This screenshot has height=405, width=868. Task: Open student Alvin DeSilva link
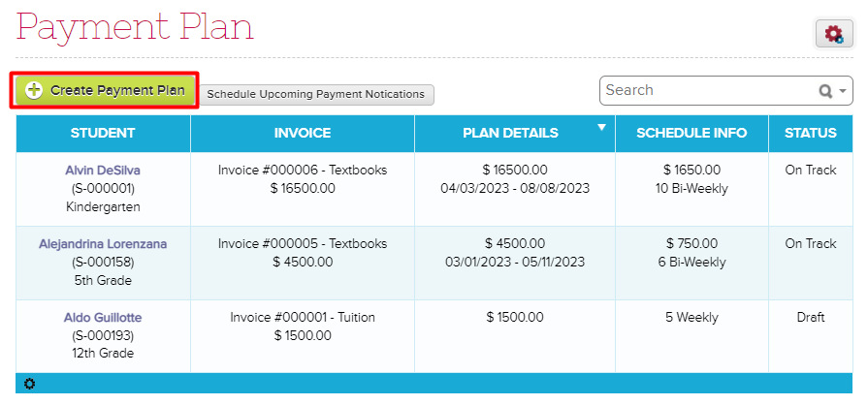[103, 171]
